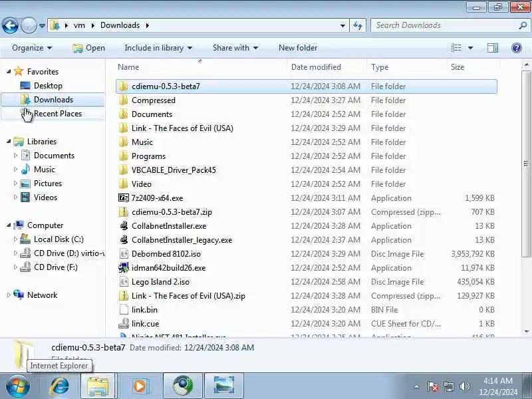Collapse the Libraries group
The image size is (532, 399).
coord(9,142)
